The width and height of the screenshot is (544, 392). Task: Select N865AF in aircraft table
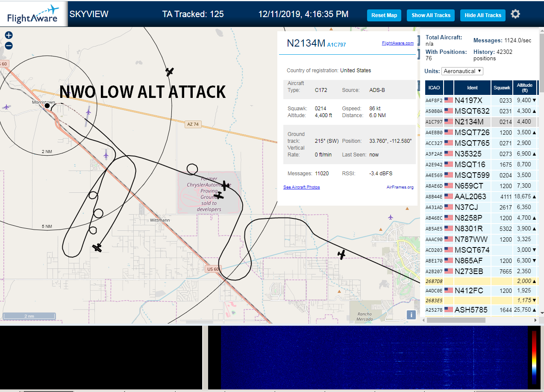[469, 261]
